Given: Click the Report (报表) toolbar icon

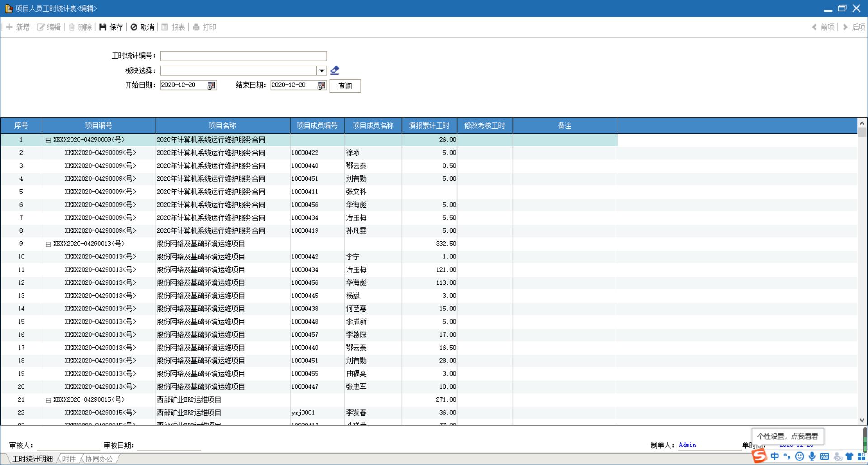Looking at the screenshot, I should 165,27.
